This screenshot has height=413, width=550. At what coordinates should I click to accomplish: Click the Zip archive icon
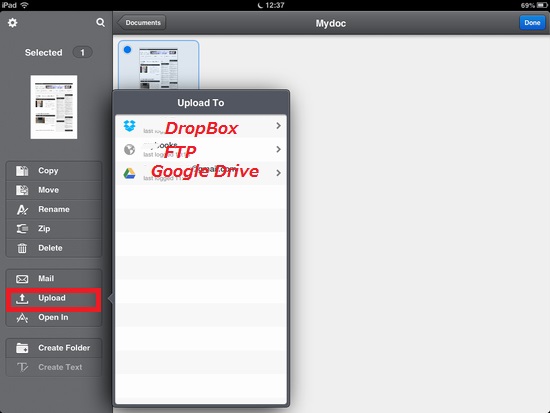(x=22, y=229)
